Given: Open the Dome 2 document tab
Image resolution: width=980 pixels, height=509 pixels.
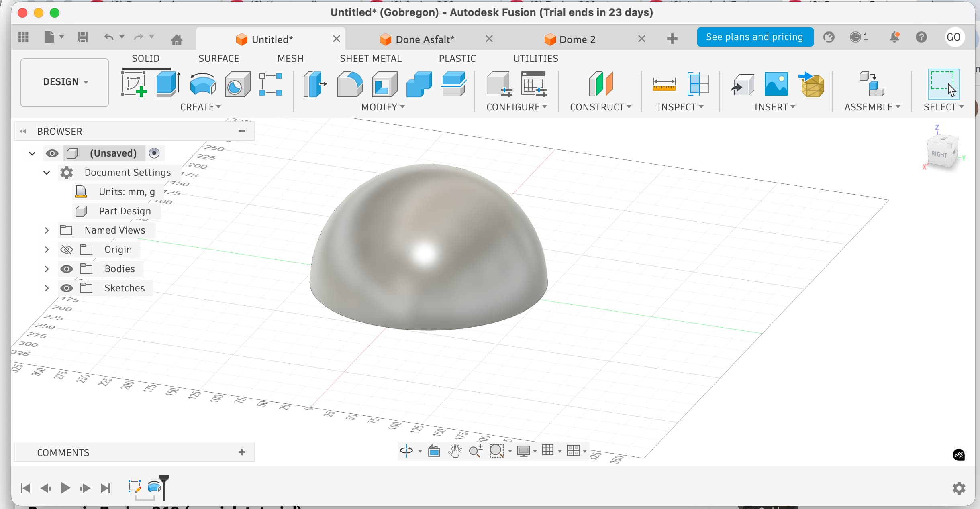Looking at the screenshot, I should pyautogui.click(x=577, y=39).
